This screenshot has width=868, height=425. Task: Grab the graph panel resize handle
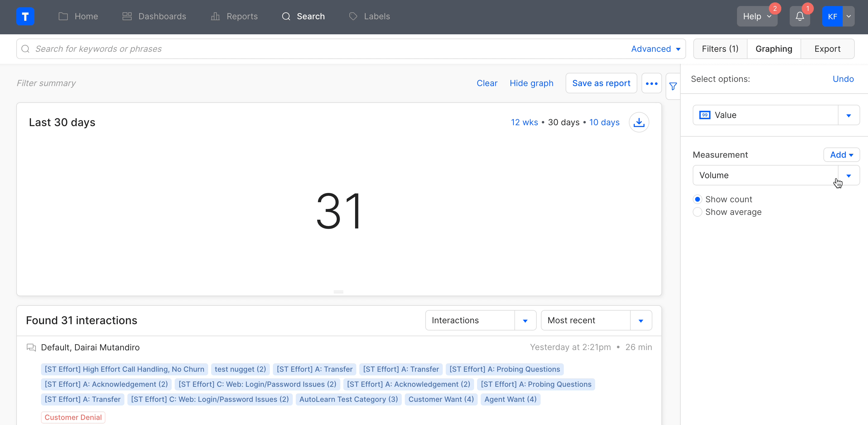pyautogui.click(x=338, y=292)
